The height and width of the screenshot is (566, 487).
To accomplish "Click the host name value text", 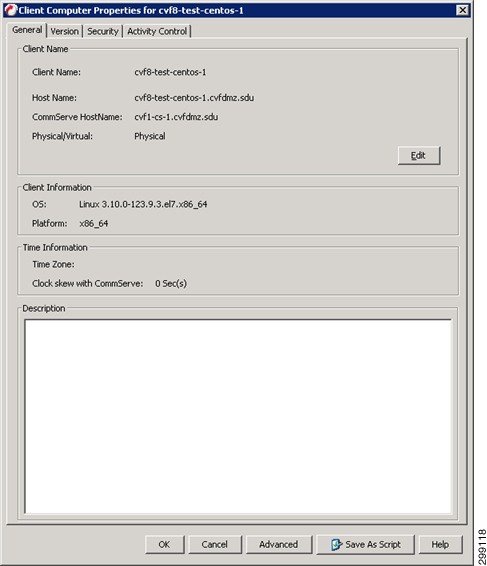I will [194, 98].
